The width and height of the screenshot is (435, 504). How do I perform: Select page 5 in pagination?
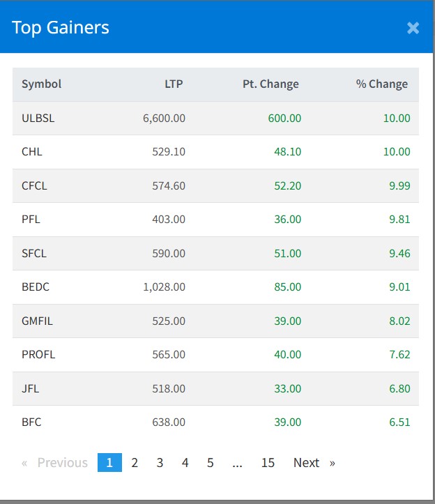pyautogui.click(x=210, y=463)
